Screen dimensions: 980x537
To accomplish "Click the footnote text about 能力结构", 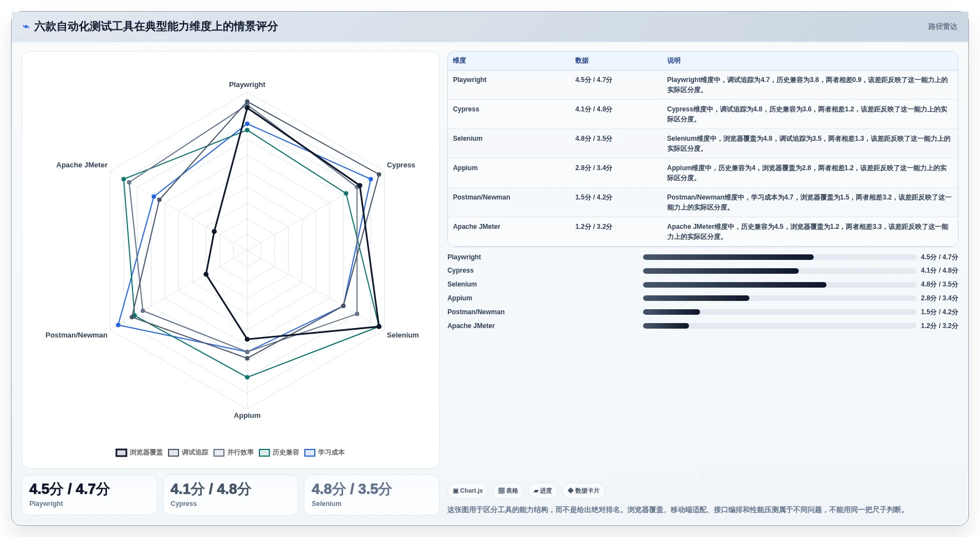I will click(x=677, y=510).
